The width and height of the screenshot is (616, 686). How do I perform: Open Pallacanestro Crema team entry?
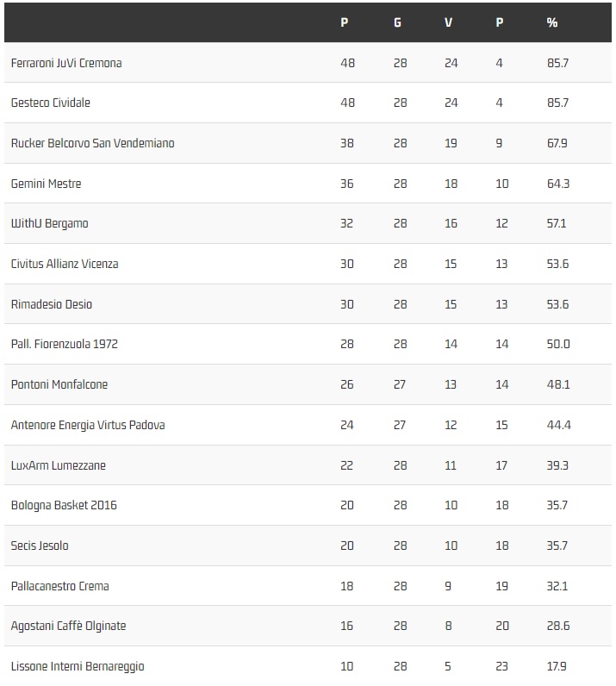tap(59, 586)
